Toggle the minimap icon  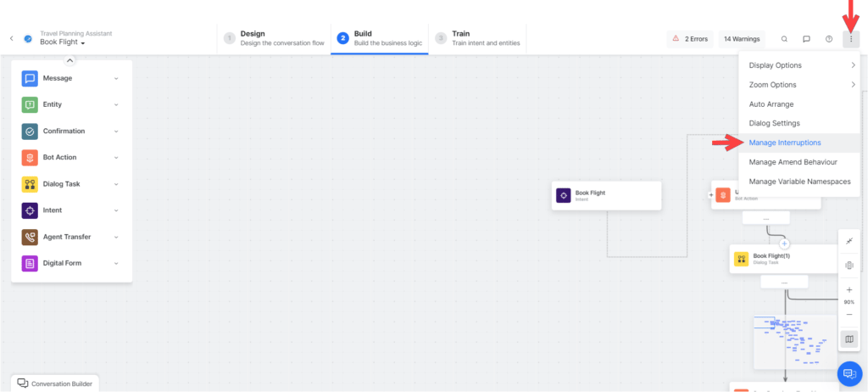pos(849,339)
